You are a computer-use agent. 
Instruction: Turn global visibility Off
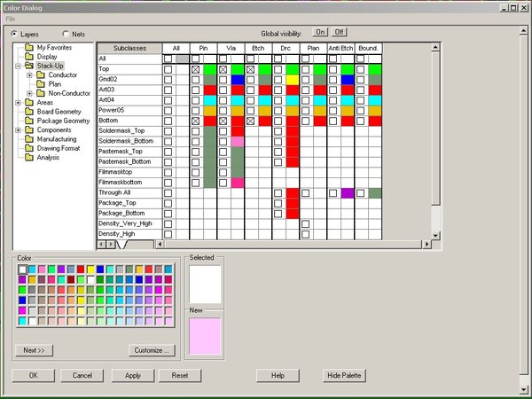340,32
